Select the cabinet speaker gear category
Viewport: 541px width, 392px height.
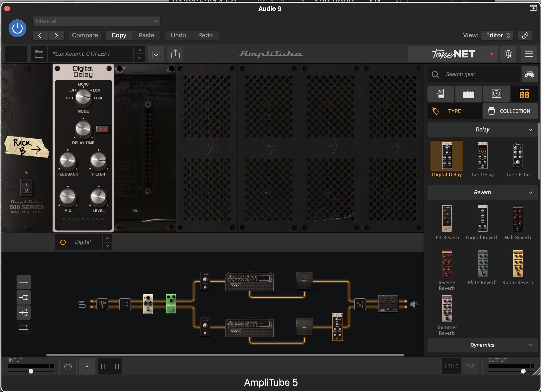(497, 94)
